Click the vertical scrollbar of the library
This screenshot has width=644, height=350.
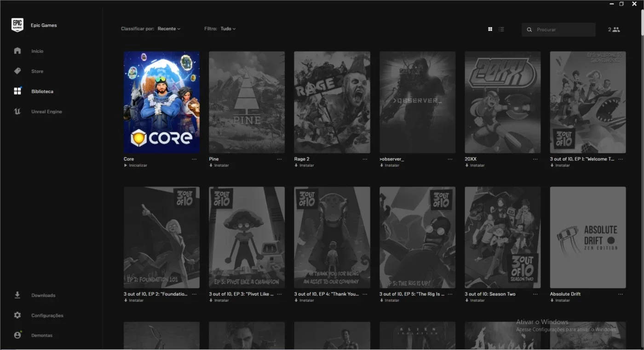pyautogui.click(x=642, y=22)
